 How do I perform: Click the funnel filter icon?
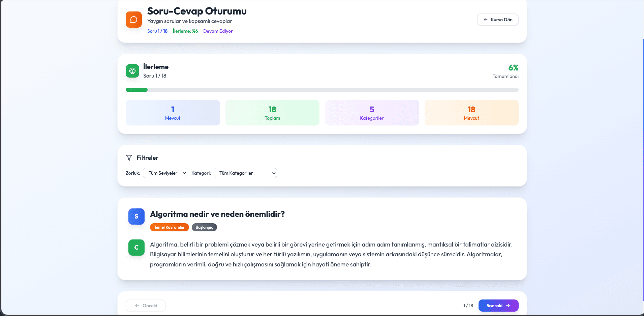(129, 158)
